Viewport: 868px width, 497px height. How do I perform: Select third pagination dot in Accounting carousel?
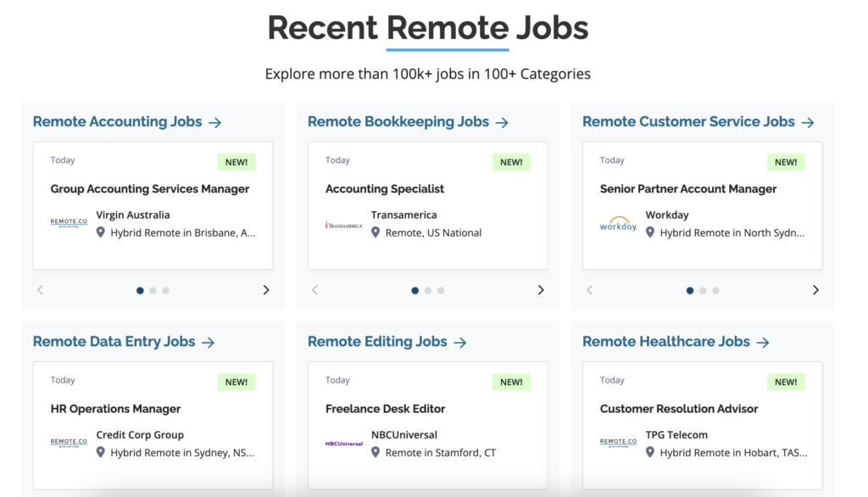165,290
